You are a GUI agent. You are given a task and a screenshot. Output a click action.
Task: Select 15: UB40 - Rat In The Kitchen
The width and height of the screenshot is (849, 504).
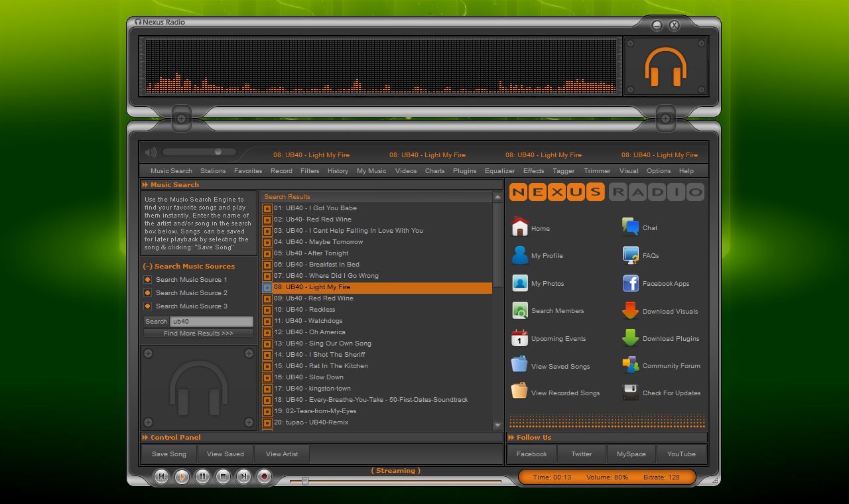(x=320, y=366)
